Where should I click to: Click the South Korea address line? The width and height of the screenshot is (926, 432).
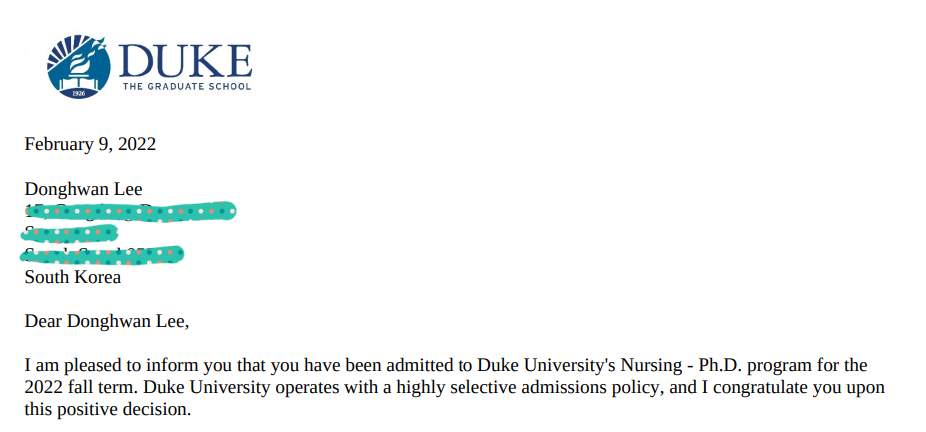click(x=73, y=277)
